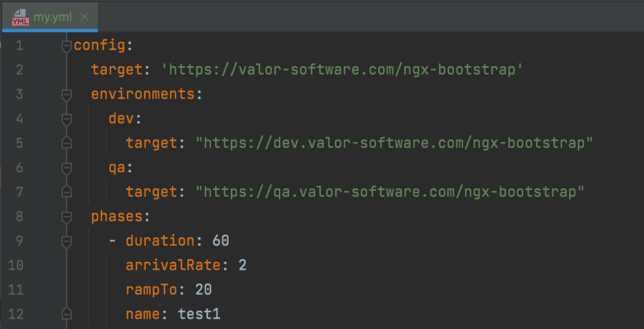Click line number 2 in gutter
The height and width of the screenshot is (329, 644).
click(x=19, y=70)
